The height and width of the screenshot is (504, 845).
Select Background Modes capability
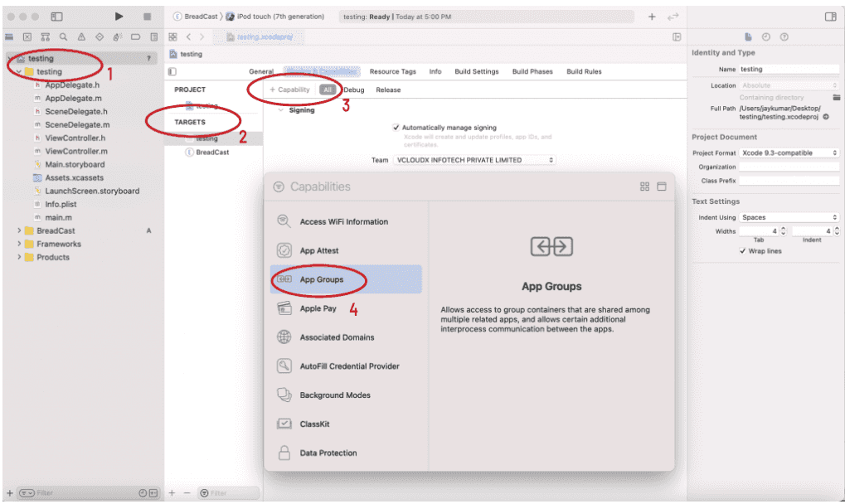346,395
